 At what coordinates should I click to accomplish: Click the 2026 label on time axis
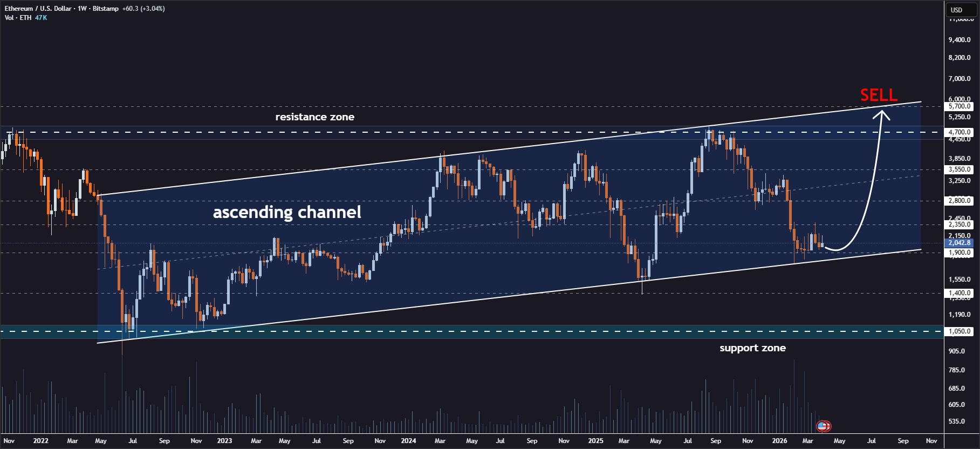779,441
